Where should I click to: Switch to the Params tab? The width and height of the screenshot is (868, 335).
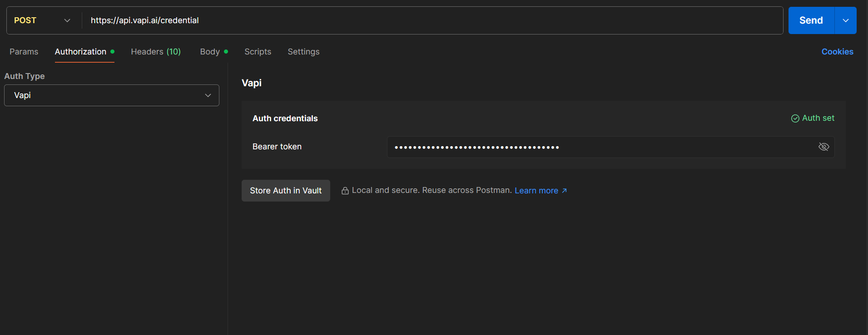(24, 52)
